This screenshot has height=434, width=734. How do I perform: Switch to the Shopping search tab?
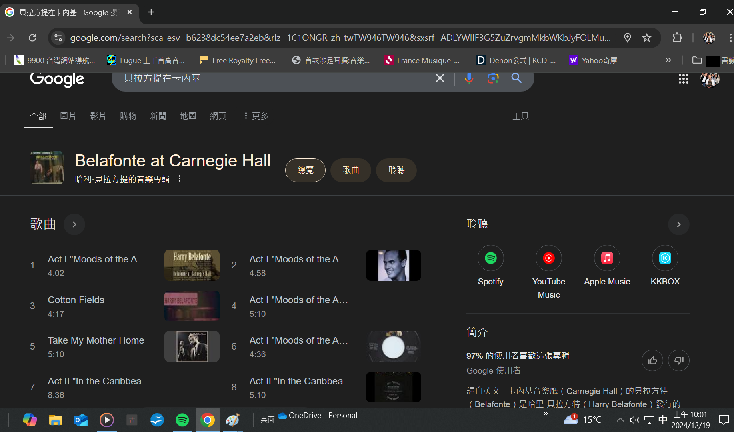(128, 116)
